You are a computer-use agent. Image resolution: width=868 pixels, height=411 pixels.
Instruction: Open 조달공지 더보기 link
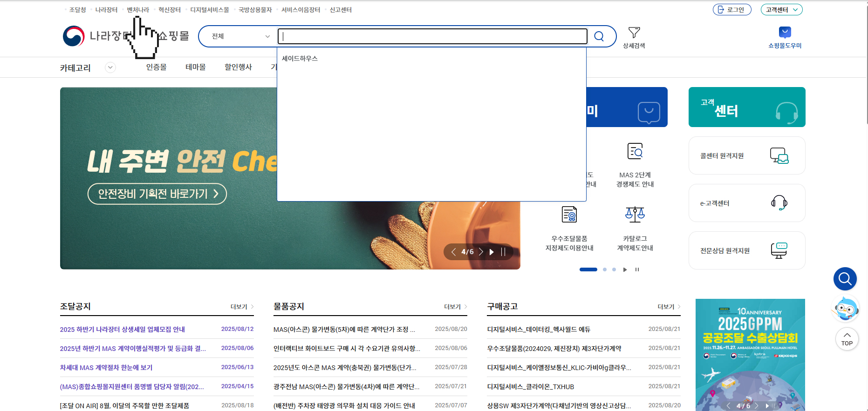(242, 307)
